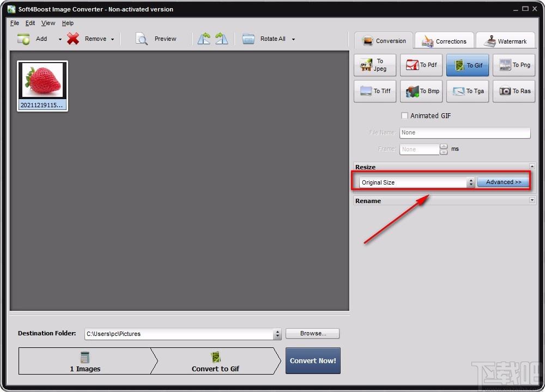
Task: Select the To Gif format
Action: [x=468, y=65]
